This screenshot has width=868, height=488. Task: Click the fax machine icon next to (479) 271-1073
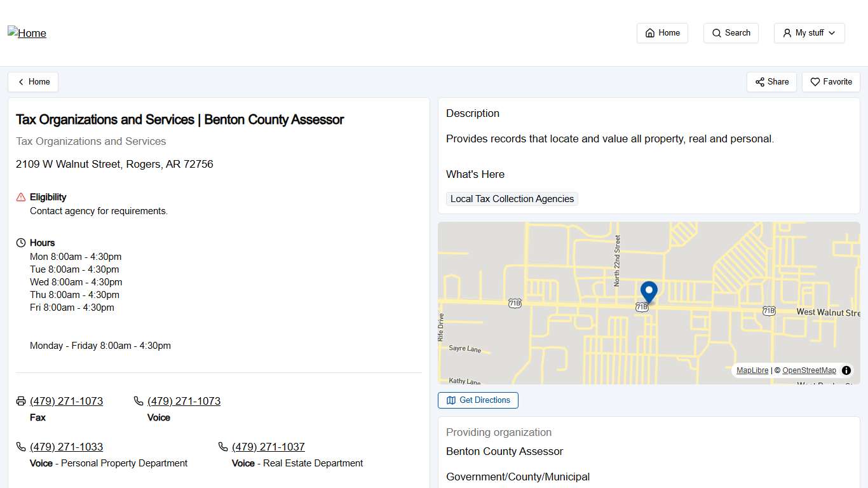(x=20, y=401)
